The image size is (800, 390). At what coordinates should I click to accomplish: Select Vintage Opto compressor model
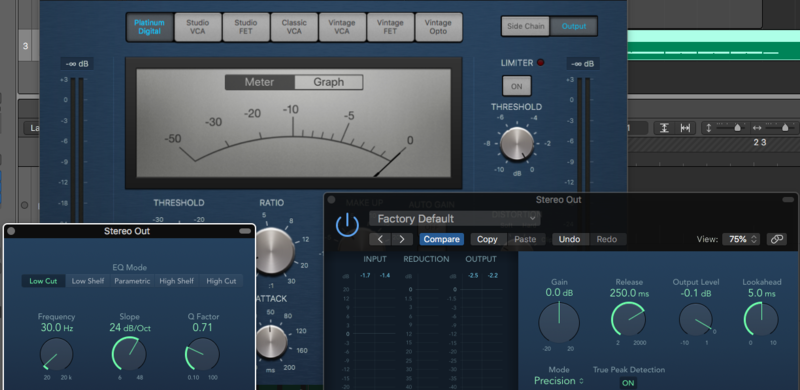438,27
